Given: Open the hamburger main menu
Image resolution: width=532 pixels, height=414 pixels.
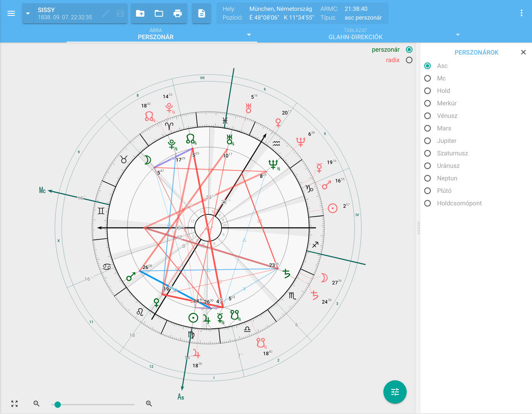Looking at the screenshot, I should click(x=11, y=13).
